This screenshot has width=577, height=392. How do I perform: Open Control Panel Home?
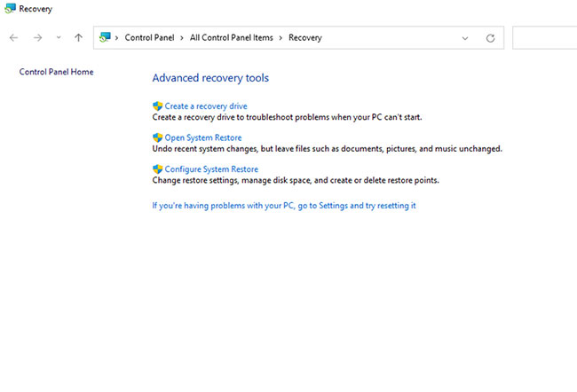(56, 72)
